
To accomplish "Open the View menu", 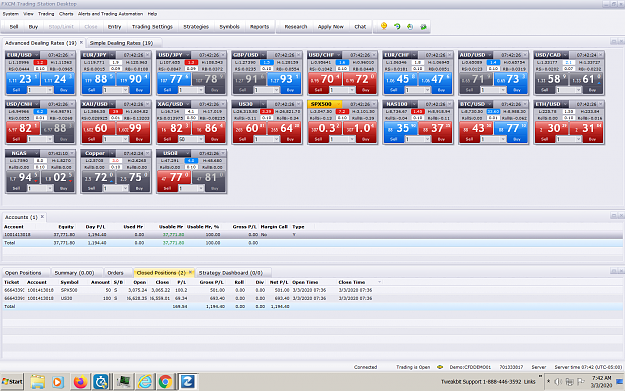I will [28, 14].
